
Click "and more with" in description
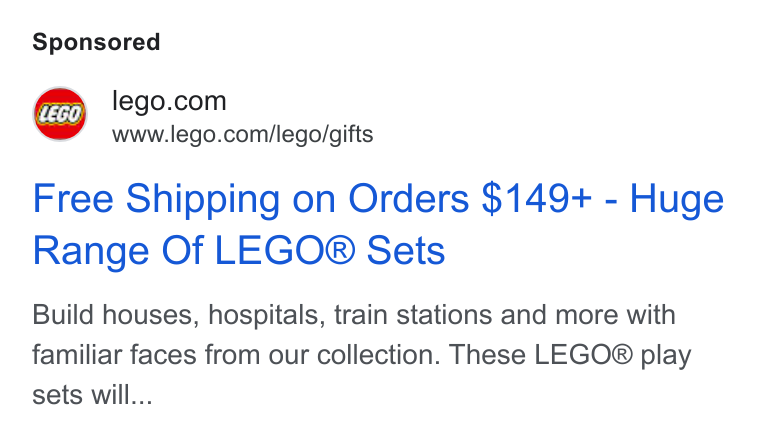point(588,315)
